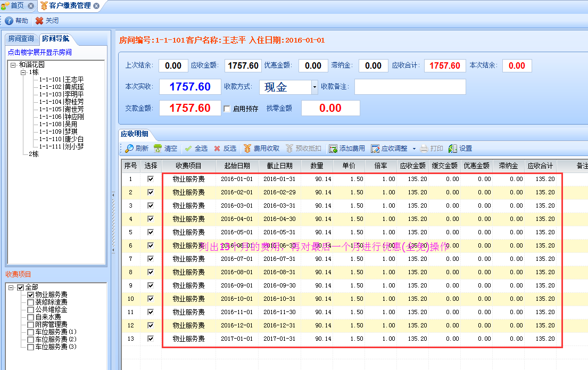This screenshot has width=588, height=370.
Task: Click the 关闭 button
Action: click(47, 21)
